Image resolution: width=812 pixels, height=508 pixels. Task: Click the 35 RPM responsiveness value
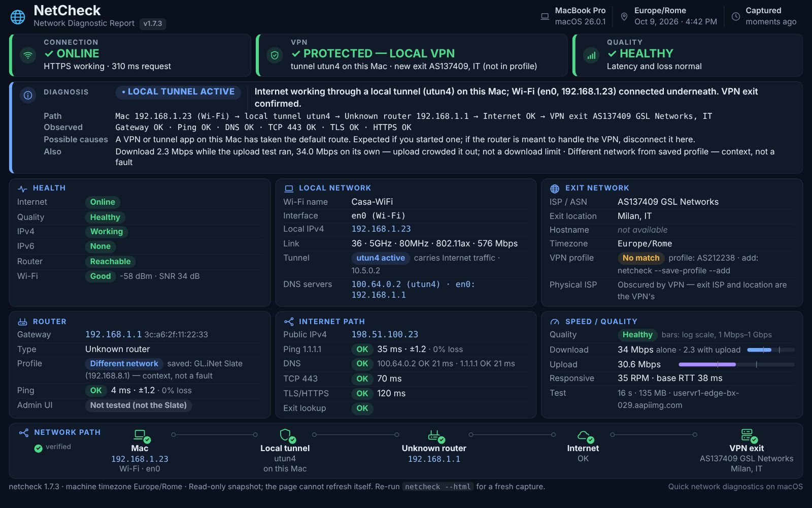[633, 378]
